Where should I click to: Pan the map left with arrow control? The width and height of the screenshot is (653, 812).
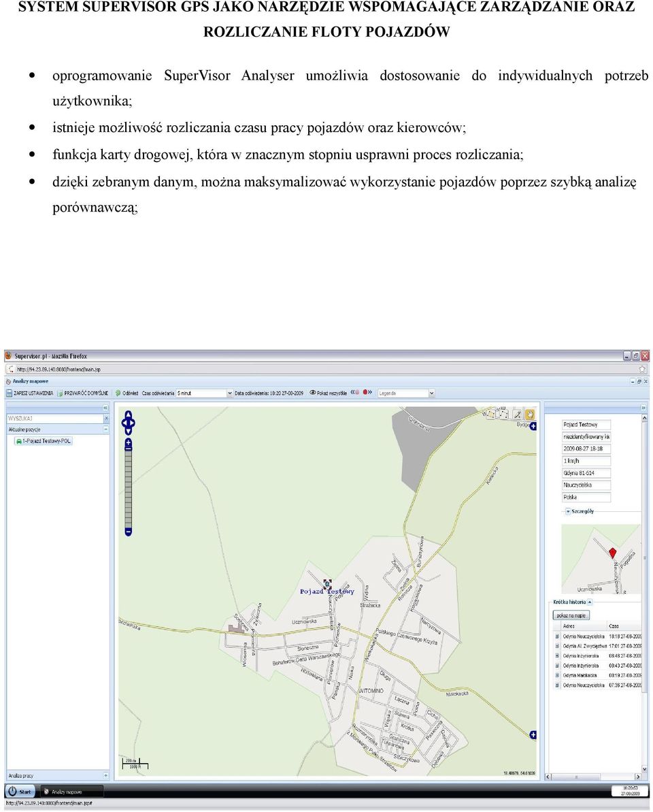[x=124, y=423]
